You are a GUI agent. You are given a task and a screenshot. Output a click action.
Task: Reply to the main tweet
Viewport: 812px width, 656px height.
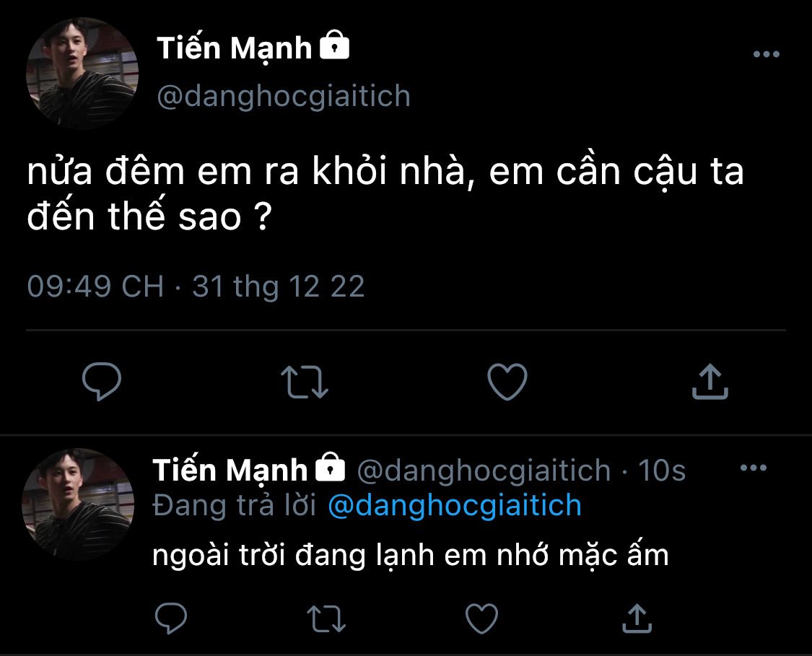coord(102,382)
